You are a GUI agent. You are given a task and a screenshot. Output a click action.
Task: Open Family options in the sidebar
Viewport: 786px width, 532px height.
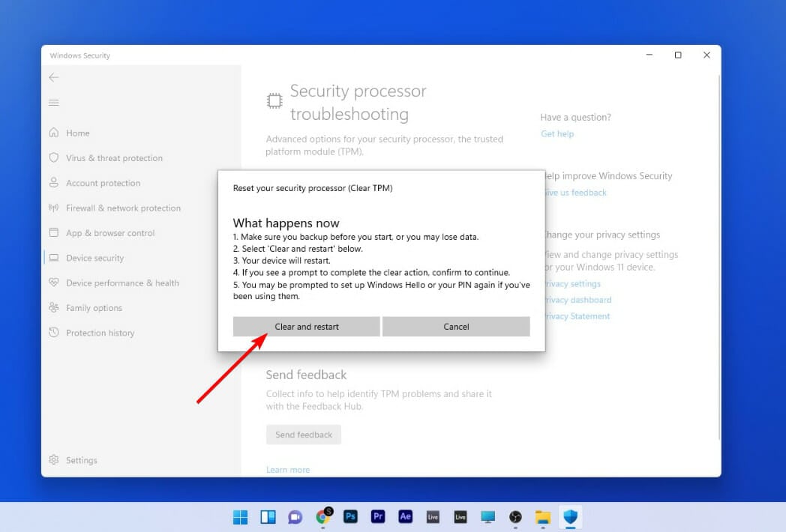click(x=94, y=307)
